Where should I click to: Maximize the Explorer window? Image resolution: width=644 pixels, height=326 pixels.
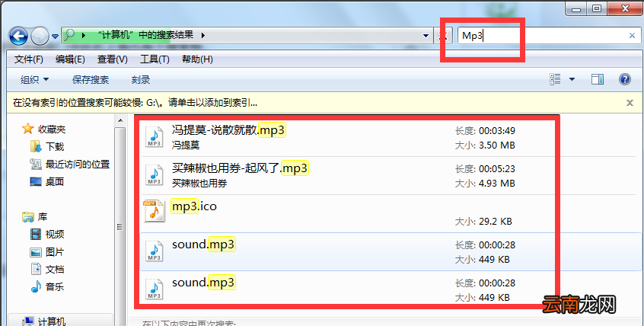(597, 8)
